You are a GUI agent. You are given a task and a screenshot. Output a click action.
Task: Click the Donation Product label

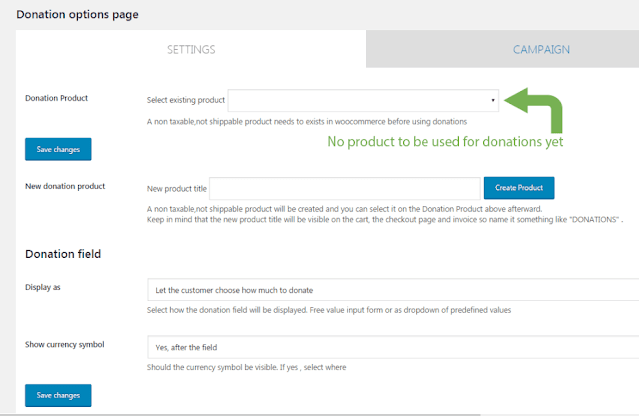[x=57, y=99]
